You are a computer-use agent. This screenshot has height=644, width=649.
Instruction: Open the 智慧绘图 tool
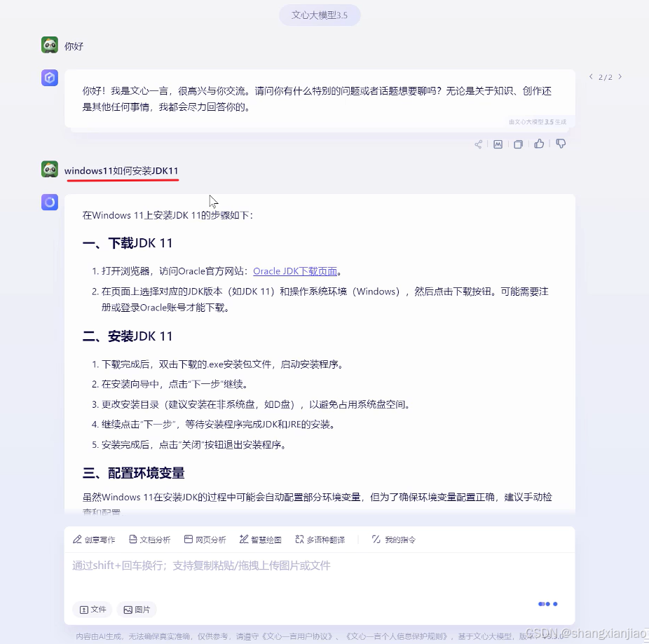click(260, 540)
